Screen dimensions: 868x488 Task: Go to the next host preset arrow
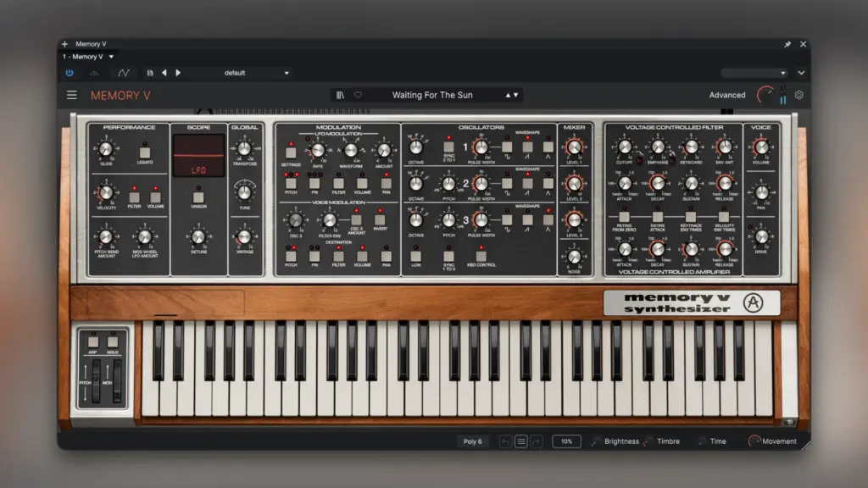pos(178,73)
